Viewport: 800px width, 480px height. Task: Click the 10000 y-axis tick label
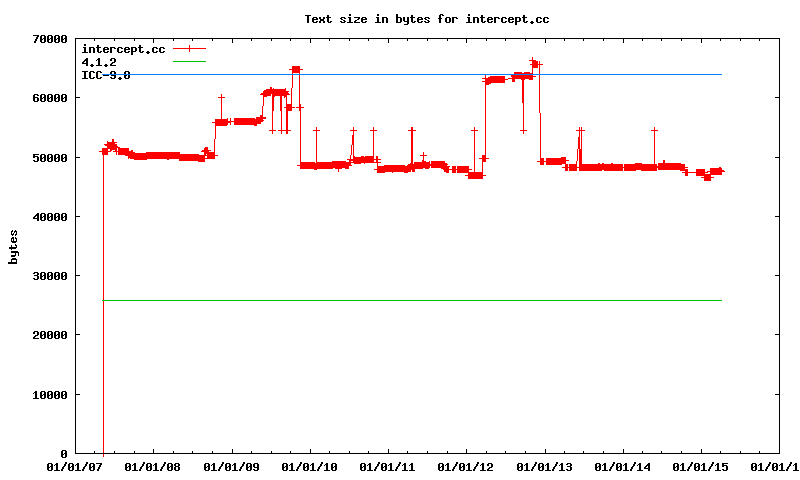pyautogui.click(x=47, y=395)
